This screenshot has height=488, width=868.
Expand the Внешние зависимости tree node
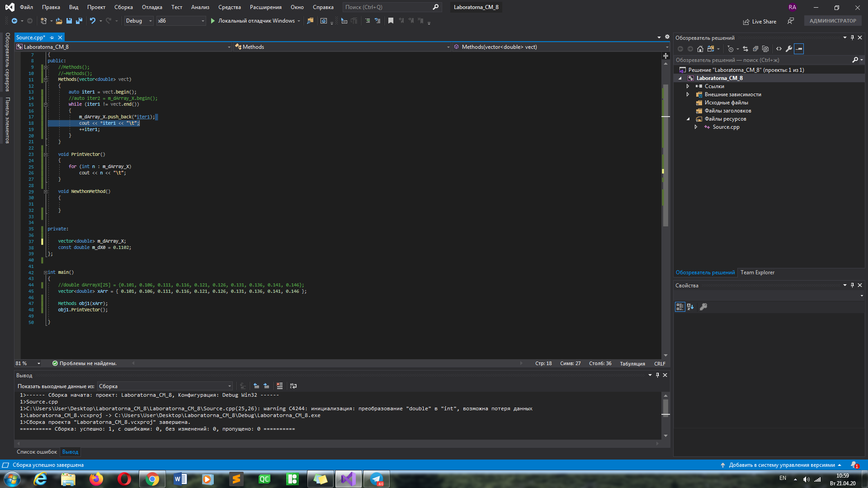[x=688, y=94]
